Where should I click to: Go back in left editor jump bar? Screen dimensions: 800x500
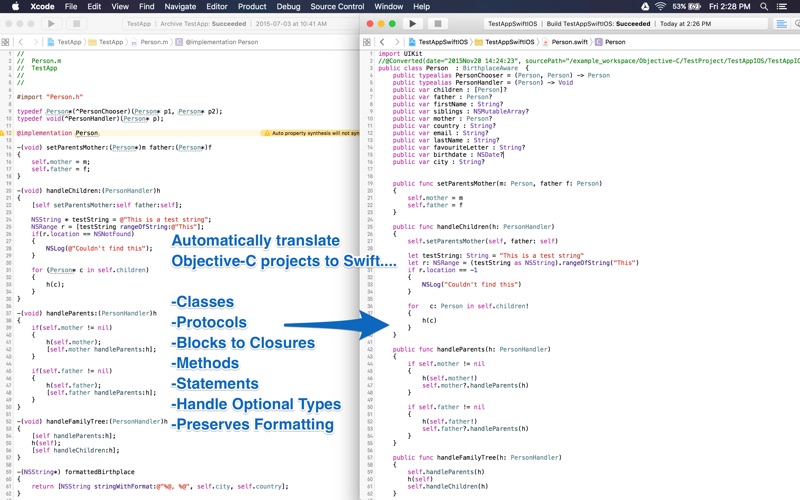pyautogui.click(x=21, y=42)
